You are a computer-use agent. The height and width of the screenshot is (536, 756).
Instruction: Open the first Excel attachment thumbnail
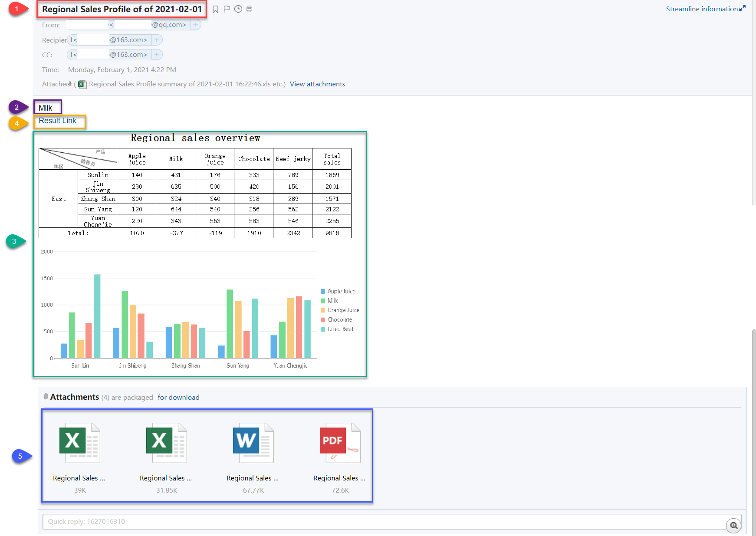click(79, 443)
